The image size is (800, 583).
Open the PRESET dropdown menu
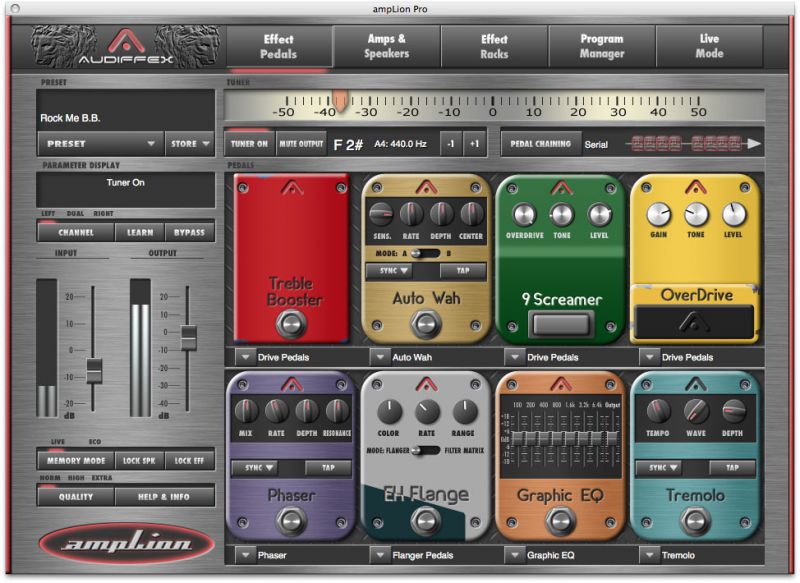click(x=100, y=144)
